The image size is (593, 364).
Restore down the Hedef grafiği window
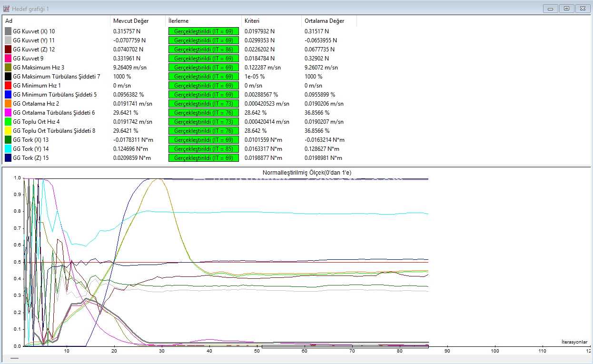(566, 9)
